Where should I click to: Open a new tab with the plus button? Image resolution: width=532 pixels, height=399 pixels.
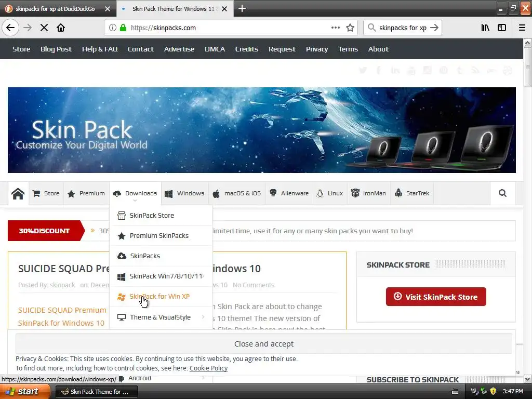pos(242,8)
